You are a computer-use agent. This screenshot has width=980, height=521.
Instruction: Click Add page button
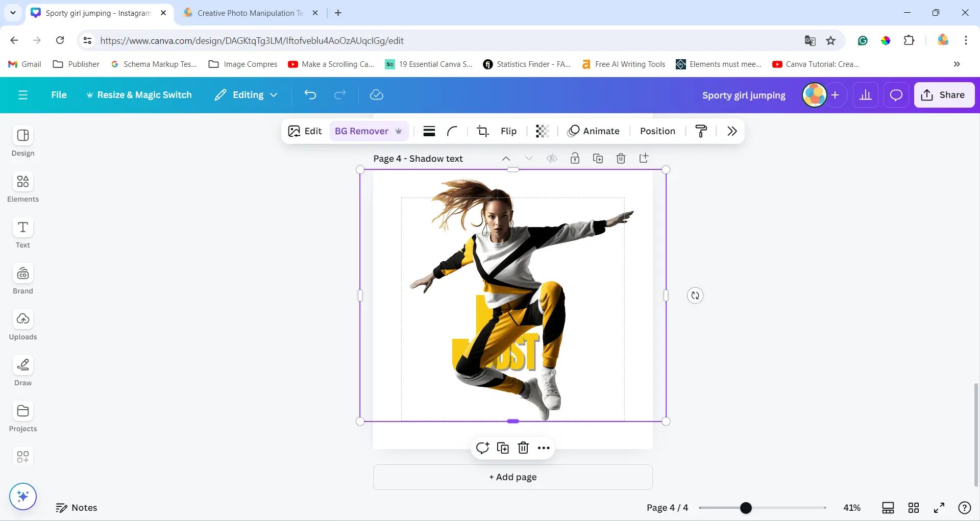coord(512,477)
